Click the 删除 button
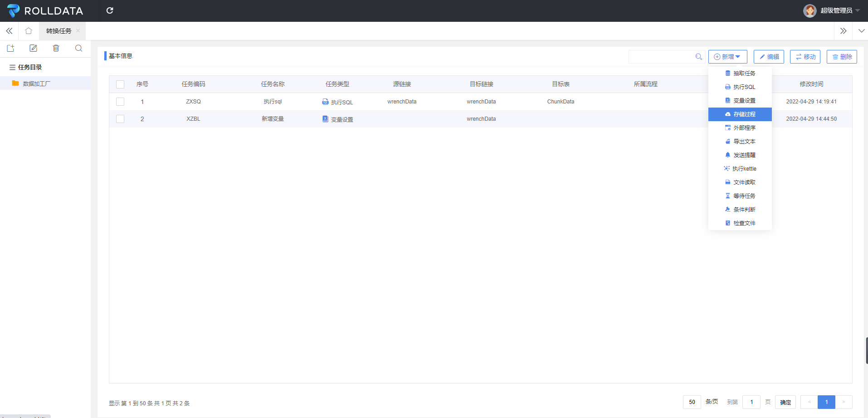Image resolution: width=868 pixels, height=418 pixels. click(x=842, y=57)
